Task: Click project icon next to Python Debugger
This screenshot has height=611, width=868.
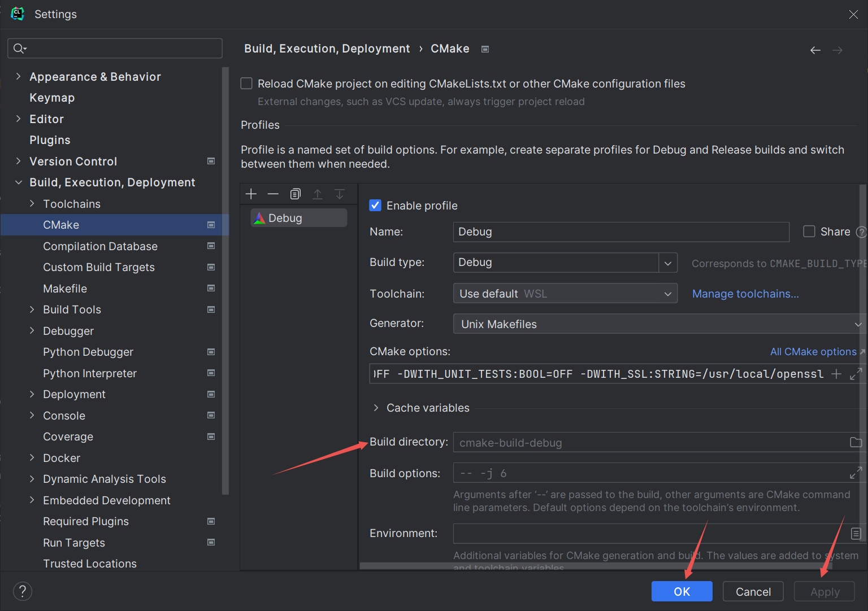Action: pos(211,352)
